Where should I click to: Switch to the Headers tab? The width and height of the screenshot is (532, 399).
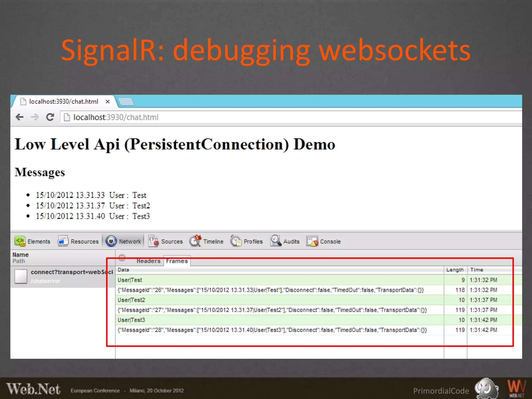(x=149, y=261)
